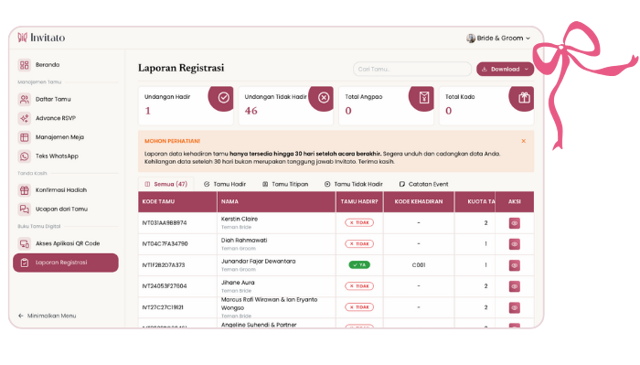Switch to the Tamu Tidak Hadir tab

353,184
